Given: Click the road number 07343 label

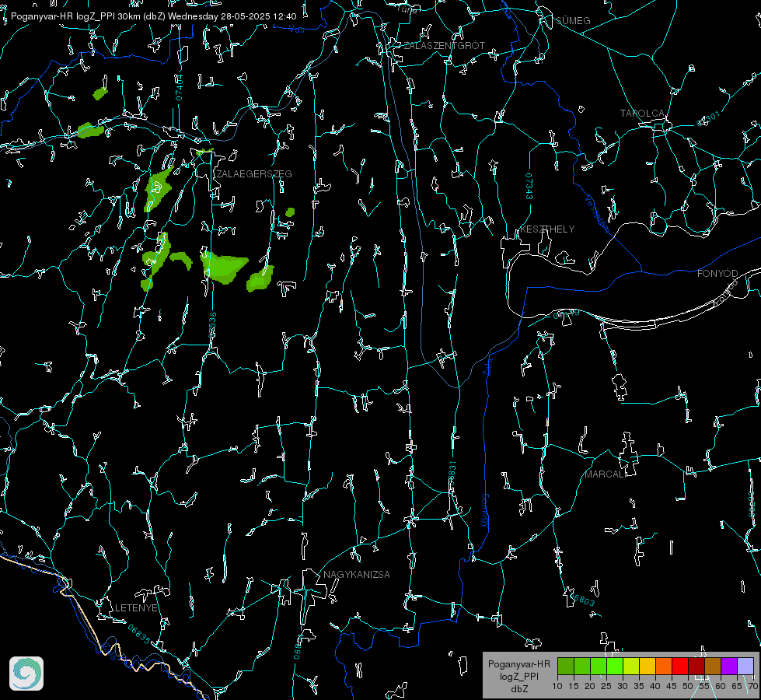Looking at the screenshot, I should click(529, 187).
